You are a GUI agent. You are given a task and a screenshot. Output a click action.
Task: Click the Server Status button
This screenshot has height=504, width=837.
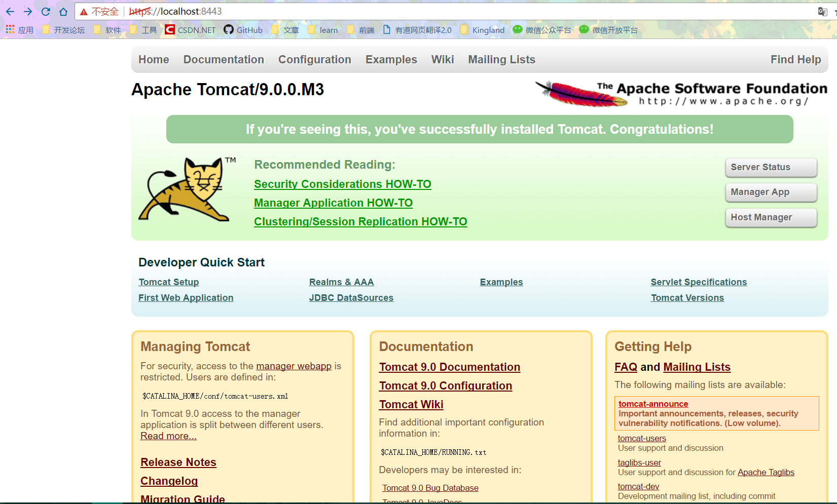coord(771,167)
